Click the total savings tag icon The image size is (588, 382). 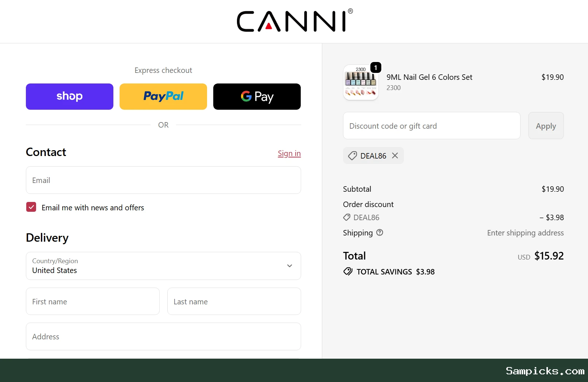(348, 272)
